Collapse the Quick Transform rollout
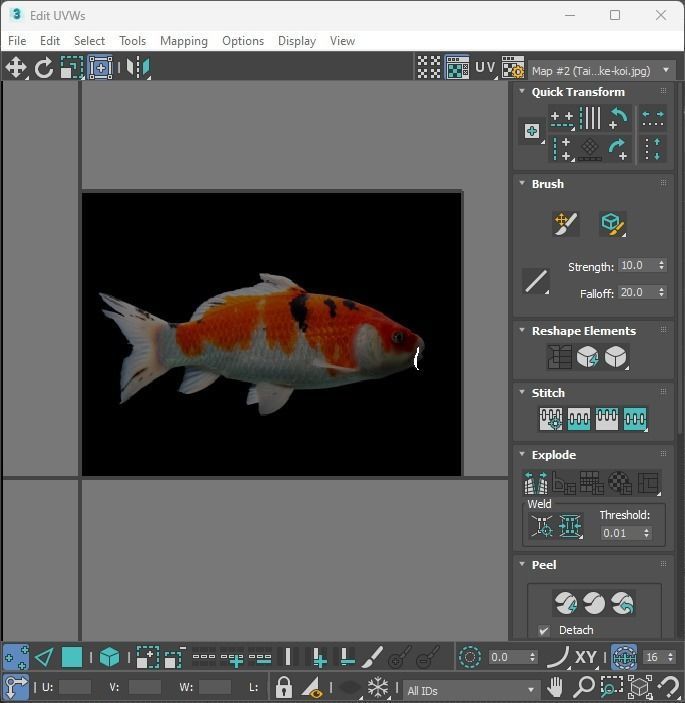Viewport: 685px width, 703px height. tap(522, 91)
